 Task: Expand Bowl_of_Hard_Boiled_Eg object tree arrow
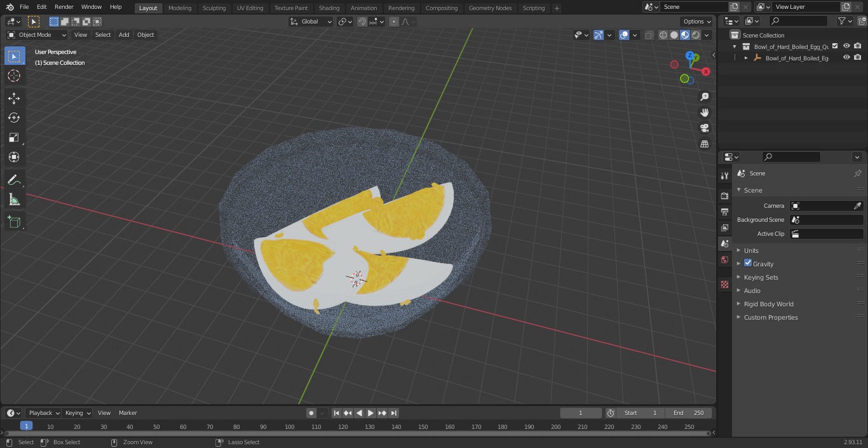click(746, 58)
